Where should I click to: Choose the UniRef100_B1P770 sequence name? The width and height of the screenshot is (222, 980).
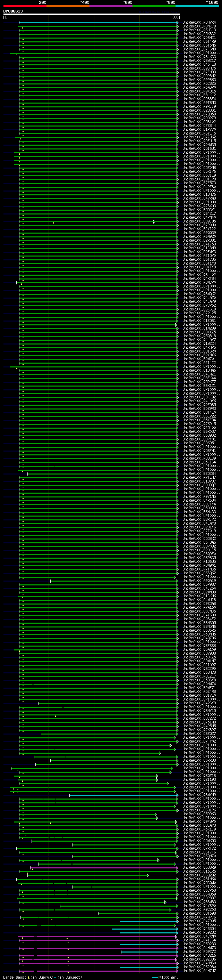199,129
